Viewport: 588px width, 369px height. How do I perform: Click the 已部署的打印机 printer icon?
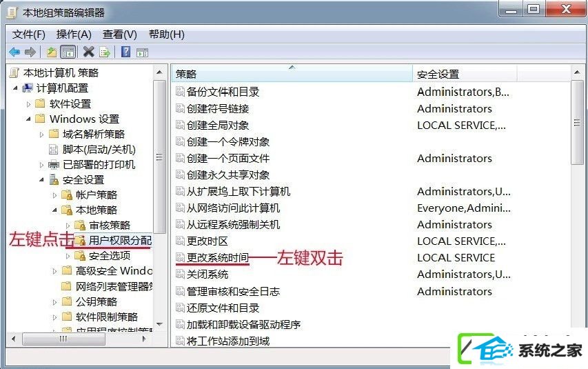point(54,164)
